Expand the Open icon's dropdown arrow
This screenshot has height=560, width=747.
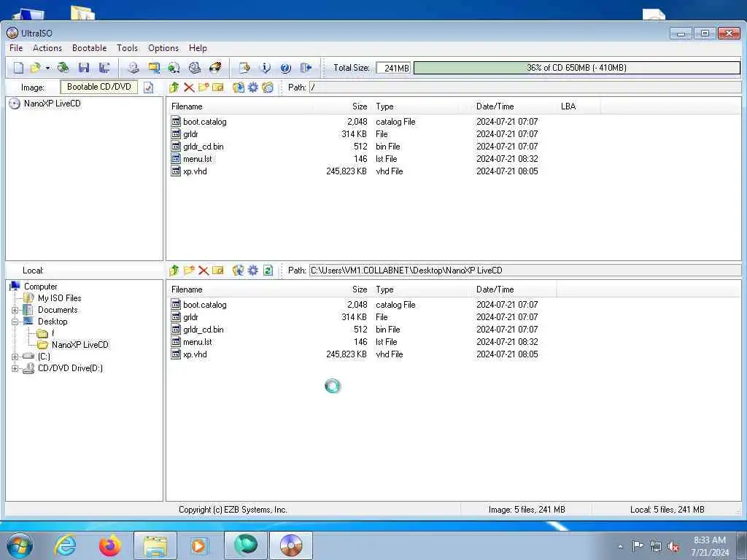47,68
